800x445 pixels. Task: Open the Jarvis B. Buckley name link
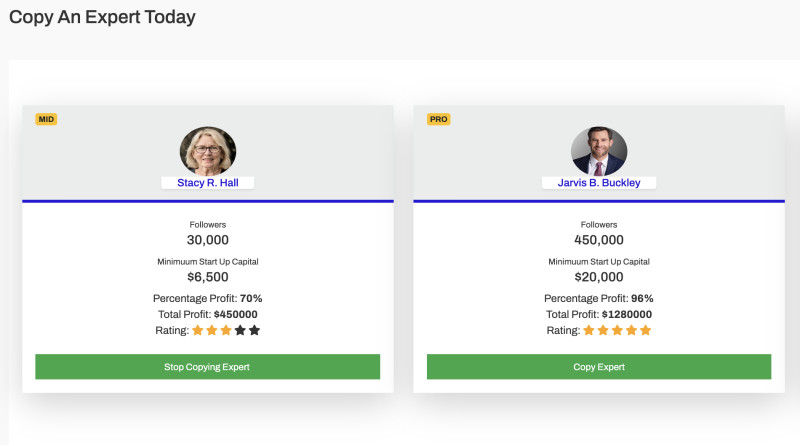599,183
